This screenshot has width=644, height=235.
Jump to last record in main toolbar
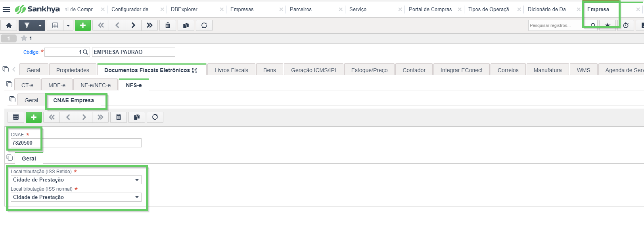(149, 25)
